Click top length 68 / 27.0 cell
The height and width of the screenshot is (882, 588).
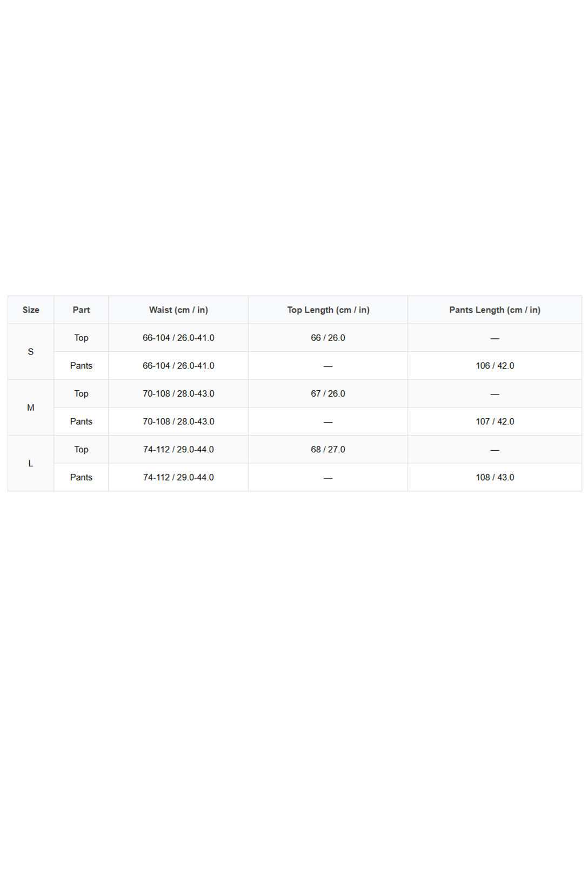click(328, 449)
